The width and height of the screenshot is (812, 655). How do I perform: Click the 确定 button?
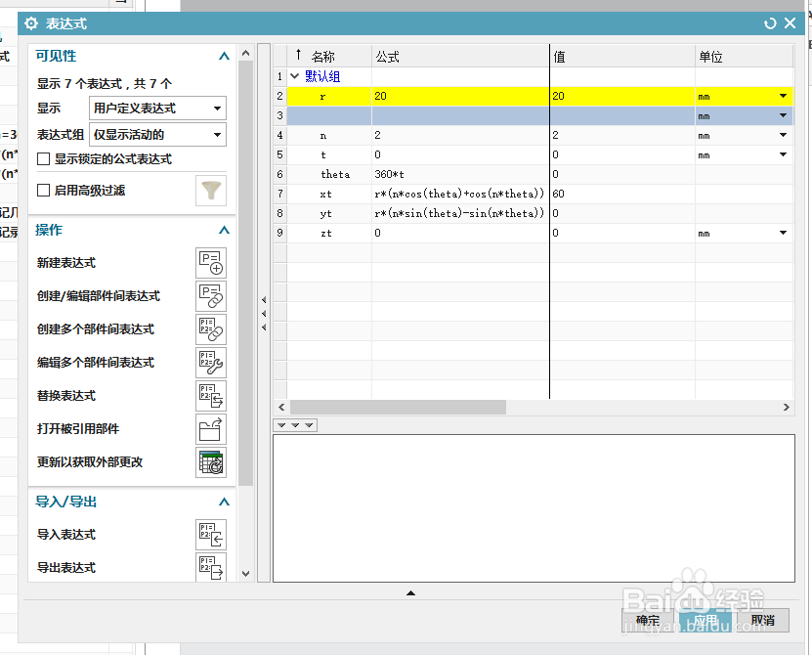(650, 619)
